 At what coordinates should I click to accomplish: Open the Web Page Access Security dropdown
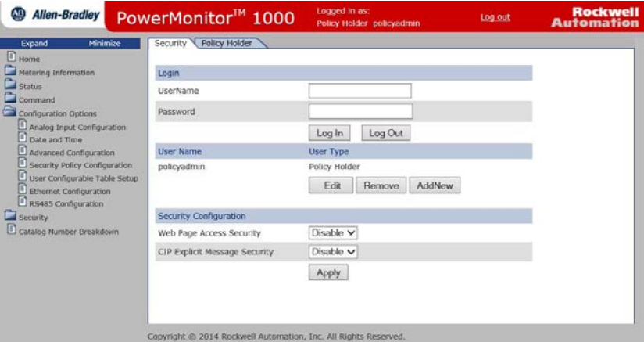tap(333, 232)
